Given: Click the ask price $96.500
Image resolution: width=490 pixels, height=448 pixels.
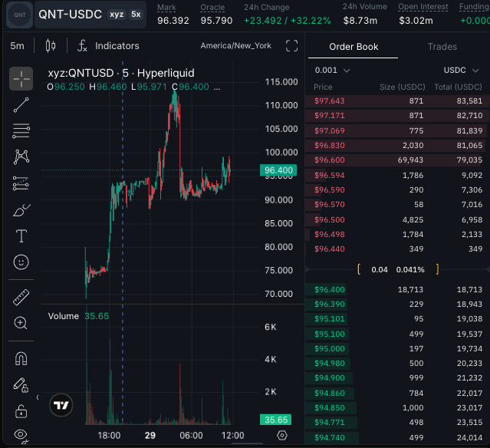Looking at the screenshot, I should tap(330, 219).
